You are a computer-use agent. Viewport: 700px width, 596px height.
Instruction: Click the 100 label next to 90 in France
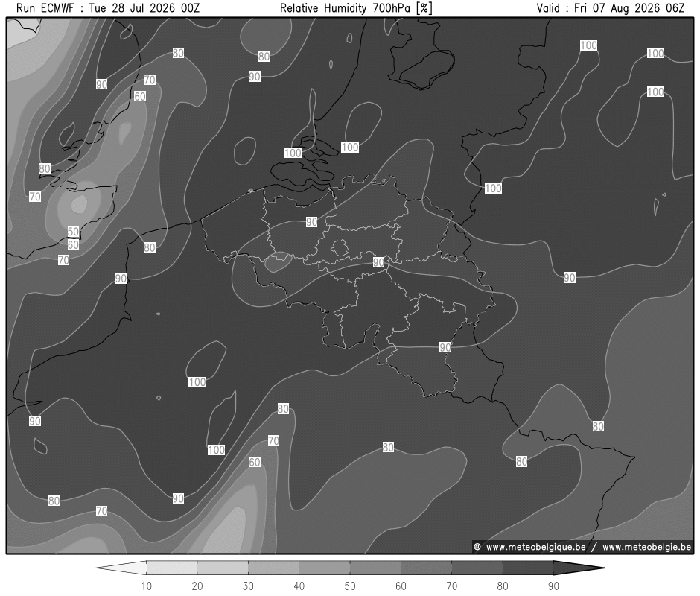tap(216, 450)
